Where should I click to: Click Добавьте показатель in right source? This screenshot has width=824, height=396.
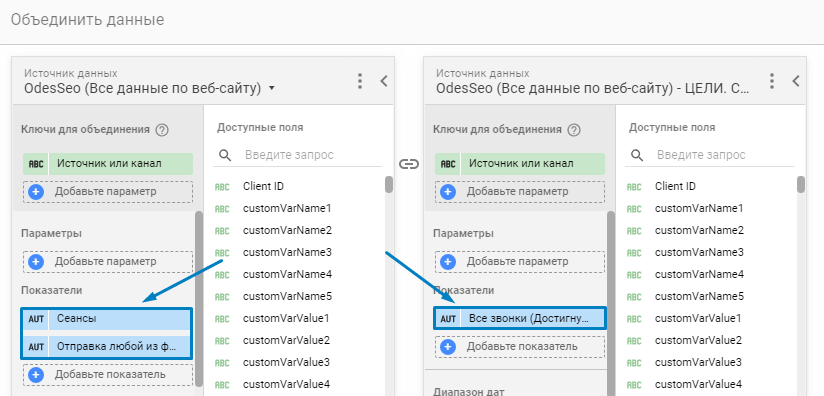[x=520, y=347]
